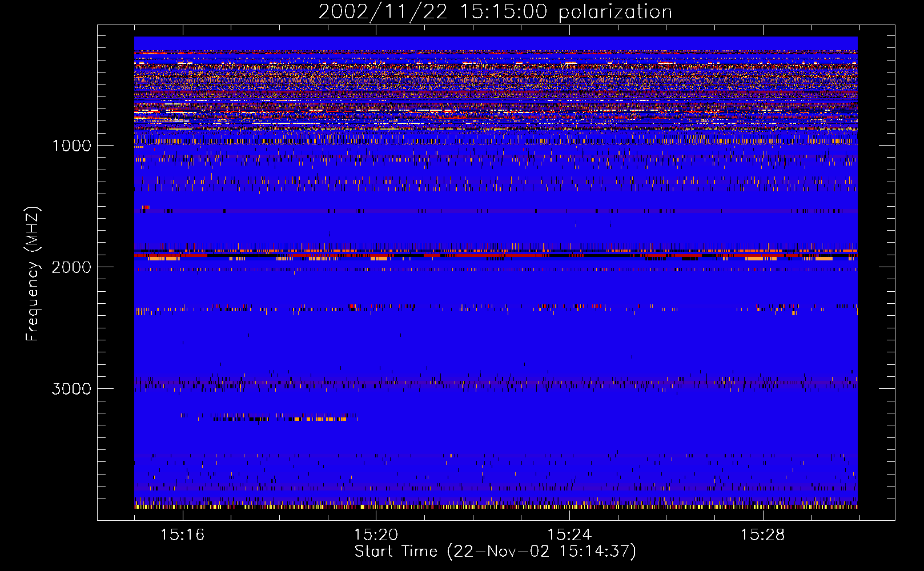Click the "15:20" time tick label
The height and width of the screenshot is (571, 924).
click(376, 535)
